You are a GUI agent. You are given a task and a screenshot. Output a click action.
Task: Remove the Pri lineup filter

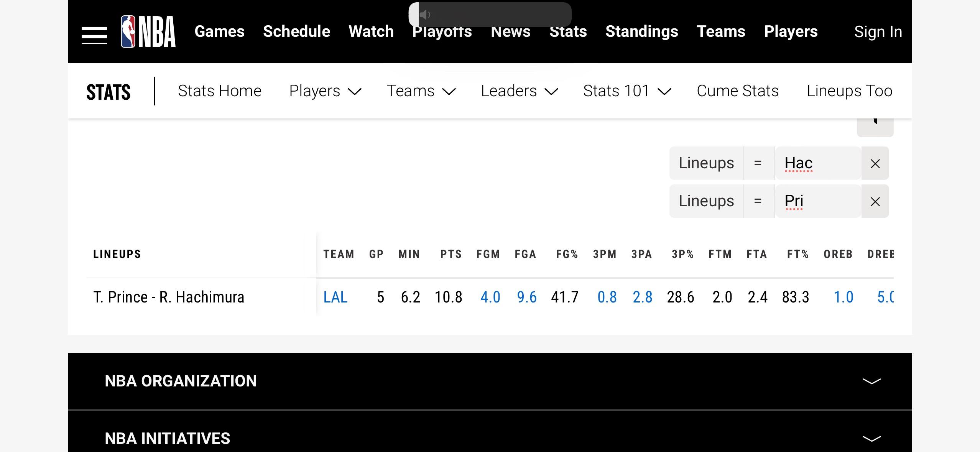pos(875,202)
